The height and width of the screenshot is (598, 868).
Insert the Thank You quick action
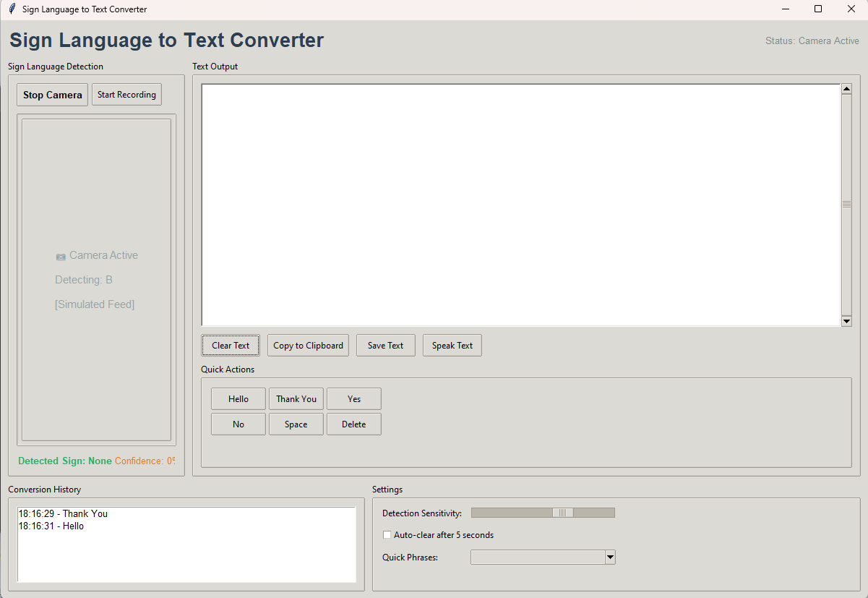[296, 399]
